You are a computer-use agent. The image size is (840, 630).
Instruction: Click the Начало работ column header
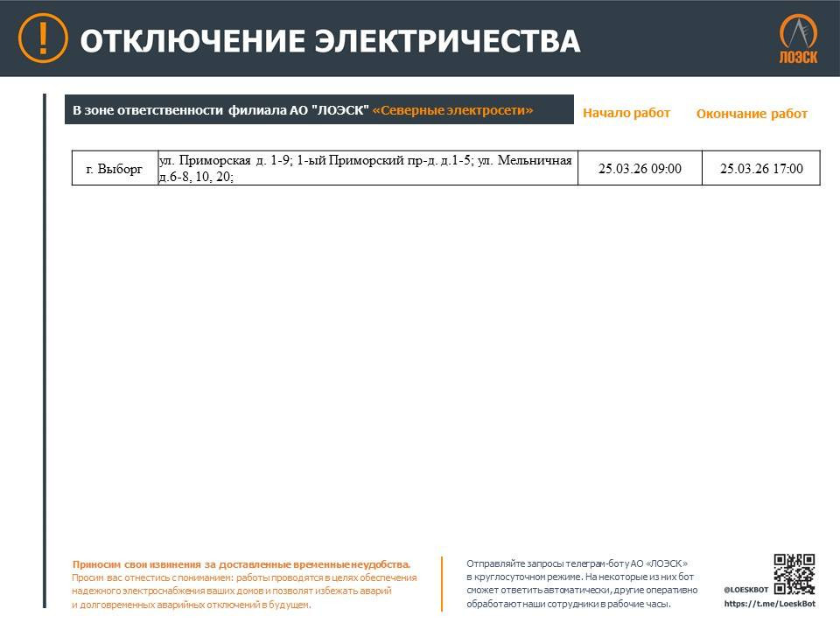626,113
